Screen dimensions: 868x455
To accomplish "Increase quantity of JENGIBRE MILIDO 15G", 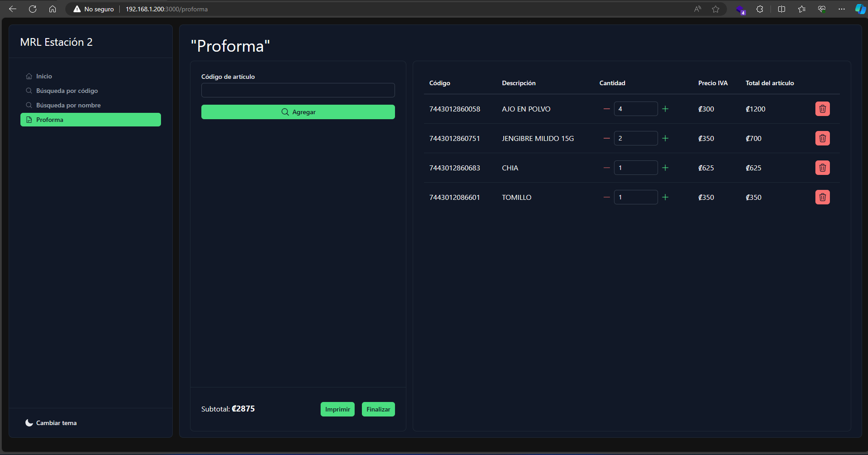I will 665,138.
